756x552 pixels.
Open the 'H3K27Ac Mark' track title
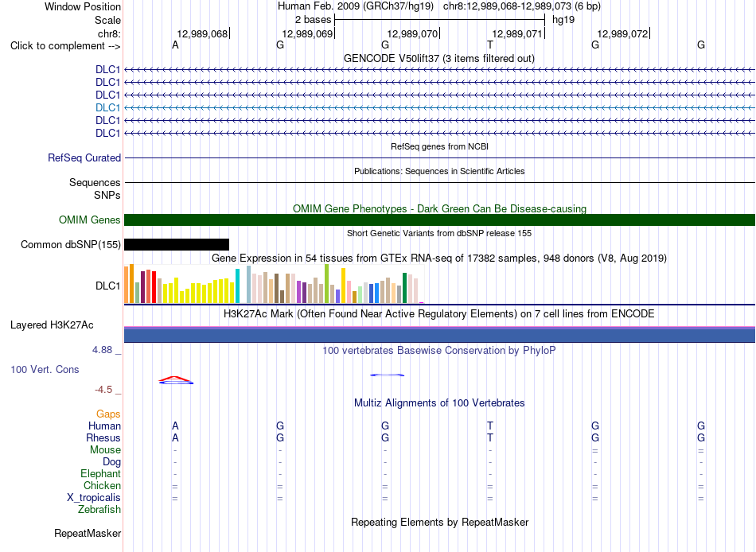(439, 314)
